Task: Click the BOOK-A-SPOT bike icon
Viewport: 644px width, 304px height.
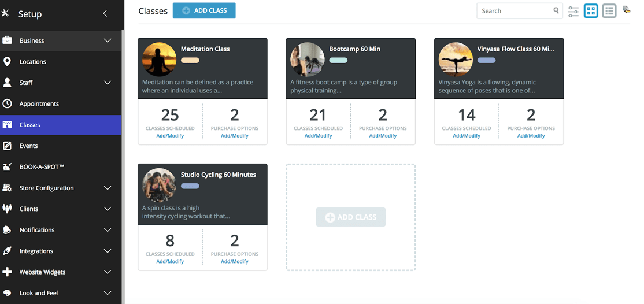Action: (x=7, y=167)
